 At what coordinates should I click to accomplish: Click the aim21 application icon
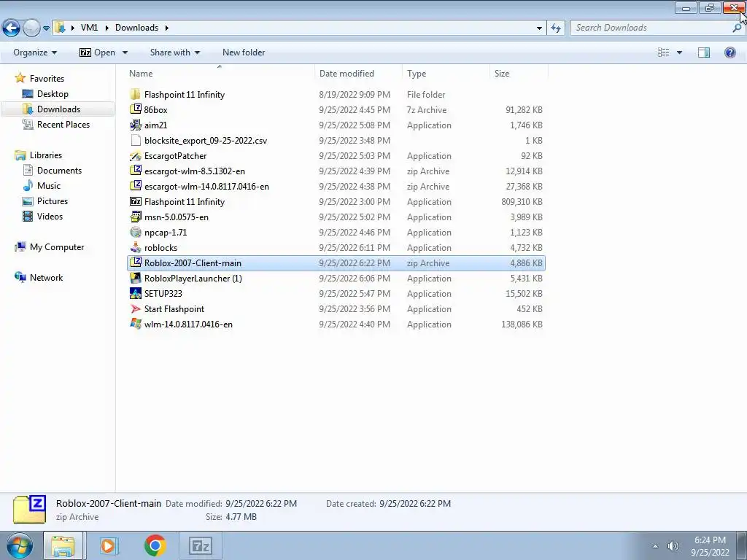point(136,125)
